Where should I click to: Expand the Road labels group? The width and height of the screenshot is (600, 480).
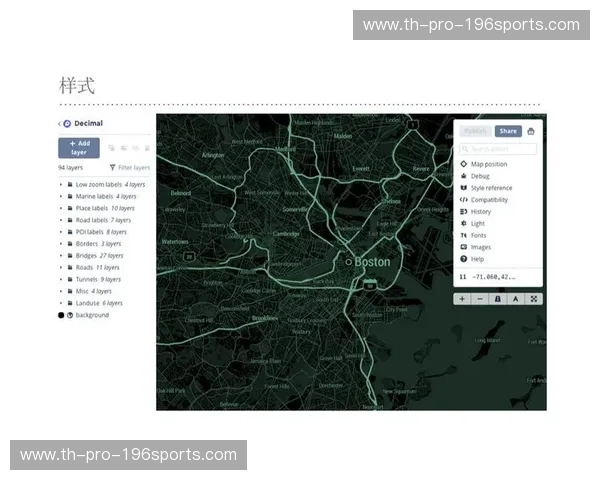(61, 220)
